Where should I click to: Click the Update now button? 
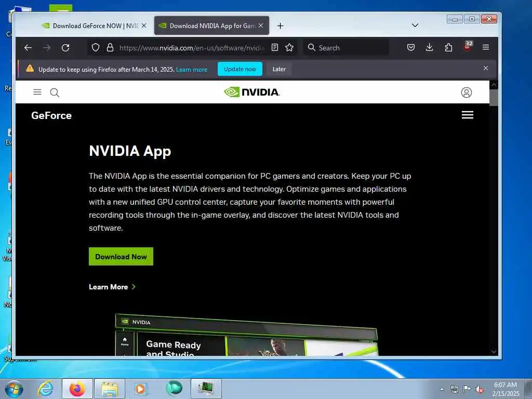240,69
